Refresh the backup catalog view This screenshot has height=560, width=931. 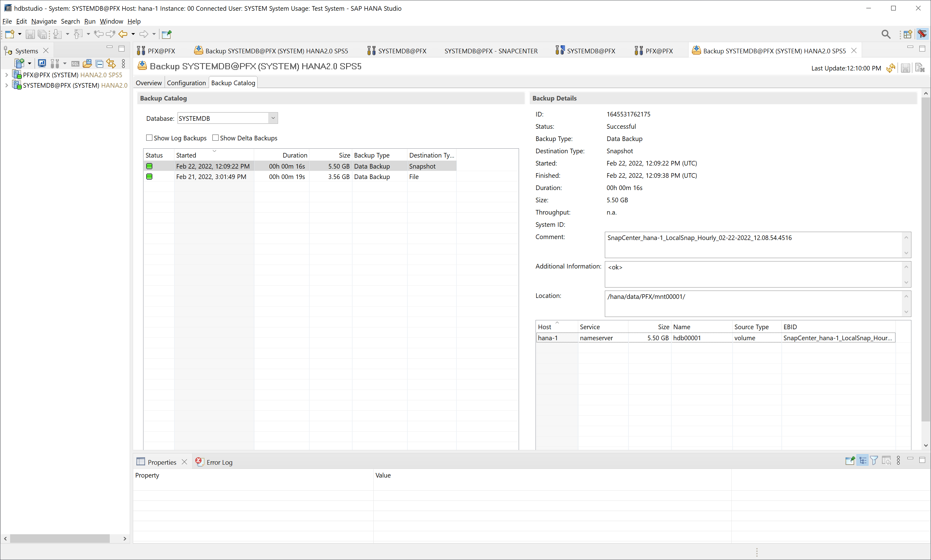click(891, 68)
